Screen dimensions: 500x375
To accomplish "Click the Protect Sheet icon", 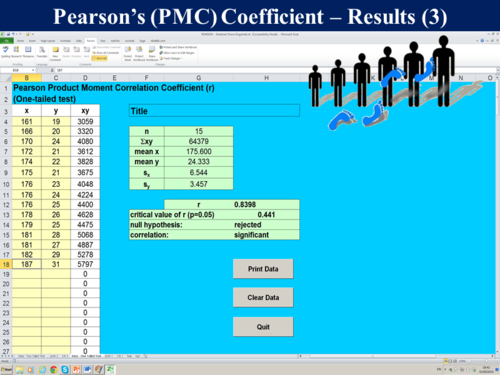I will point(128,53).
